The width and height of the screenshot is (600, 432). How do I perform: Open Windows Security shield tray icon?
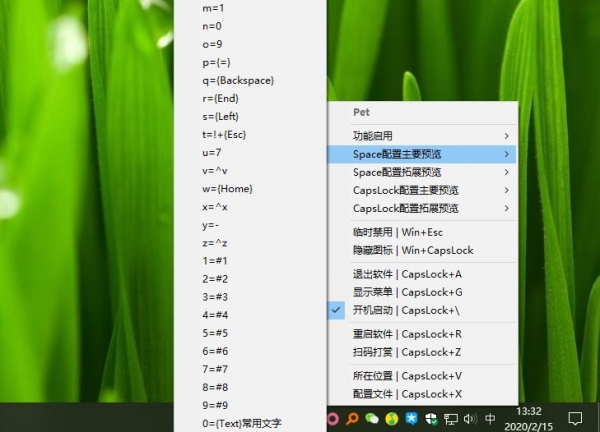[x=431, y=419]
